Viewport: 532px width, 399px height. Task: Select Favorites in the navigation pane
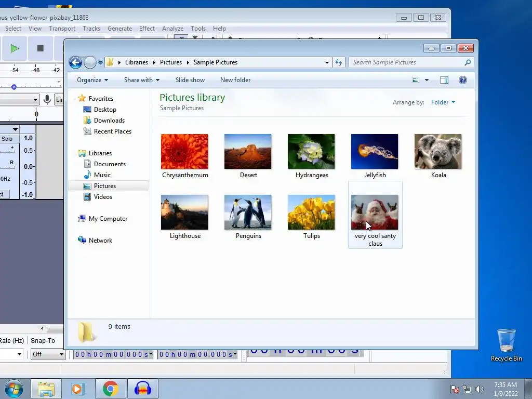pyautogui.click(x=101, y=98)
